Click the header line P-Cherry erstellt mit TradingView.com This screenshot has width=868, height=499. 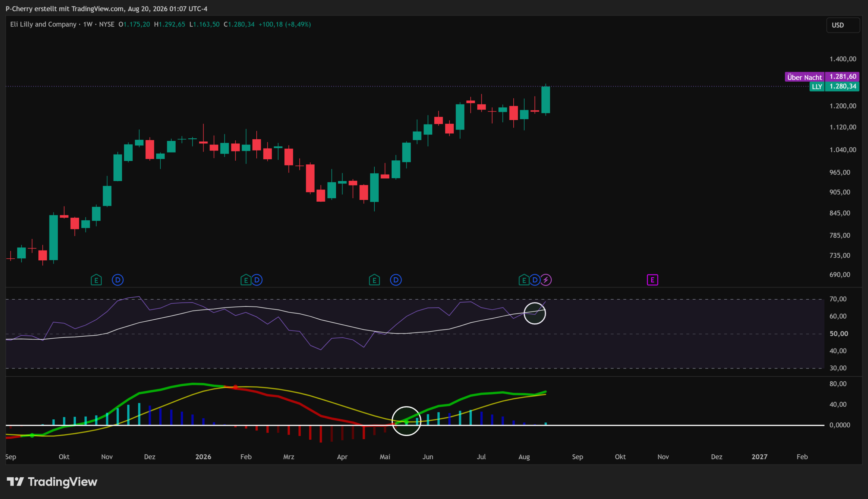[65, 8]
